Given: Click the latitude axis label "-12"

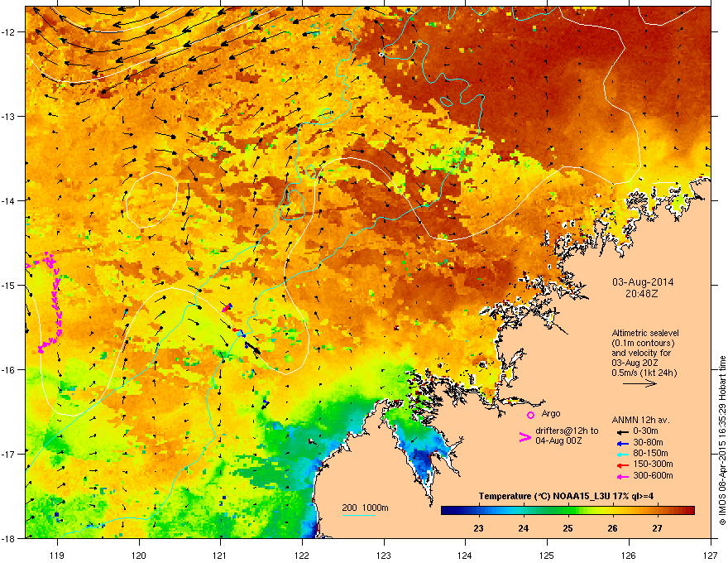Looking at the screenshot, I should [x=9, y=31].
